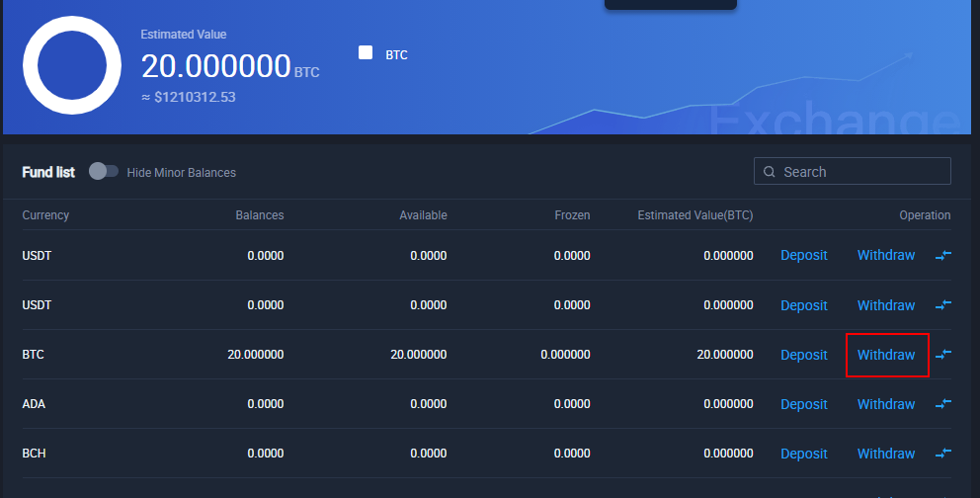Screen dimensions: 980x498
Task: Click the Frozen column header
Action: point(572,215)
